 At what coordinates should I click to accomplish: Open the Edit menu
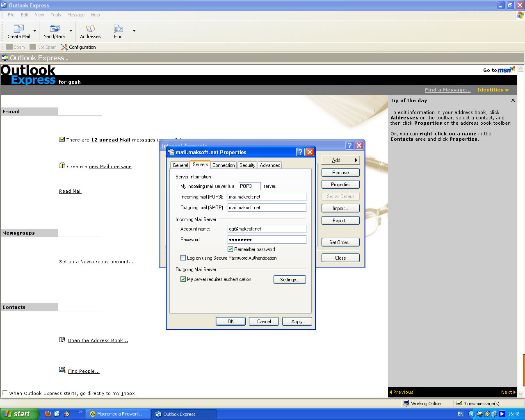tap(25, 15)
